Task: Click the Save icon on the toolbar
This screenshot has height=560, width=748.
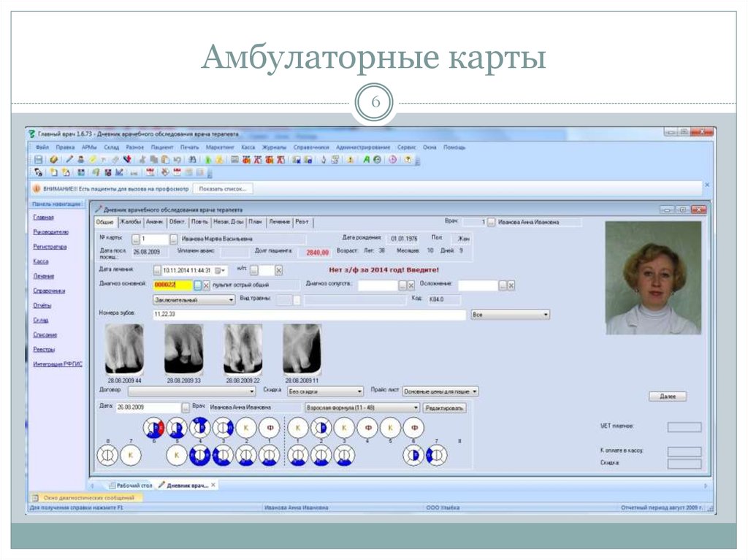Action: [x=39, y=158]
